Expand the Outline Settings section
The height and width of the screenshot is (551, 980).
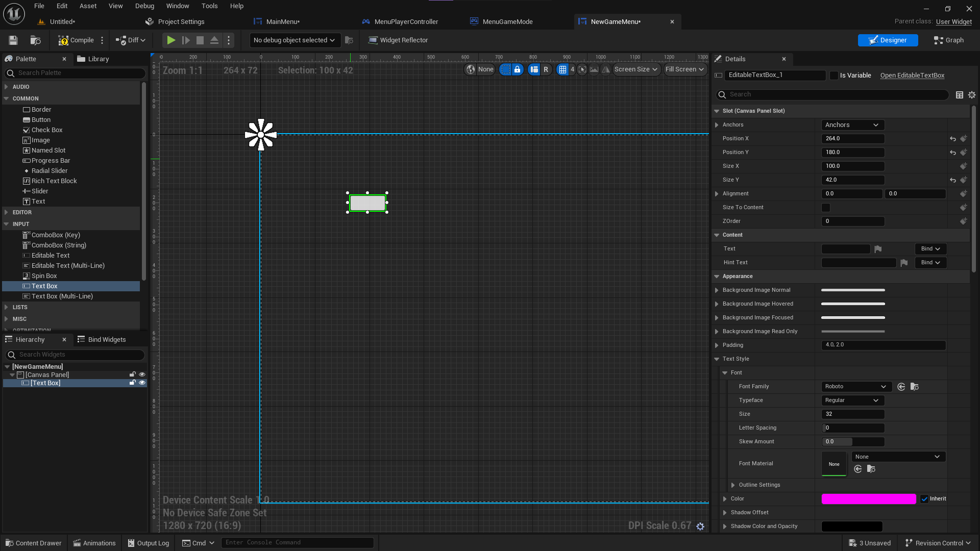coord(733,485)
